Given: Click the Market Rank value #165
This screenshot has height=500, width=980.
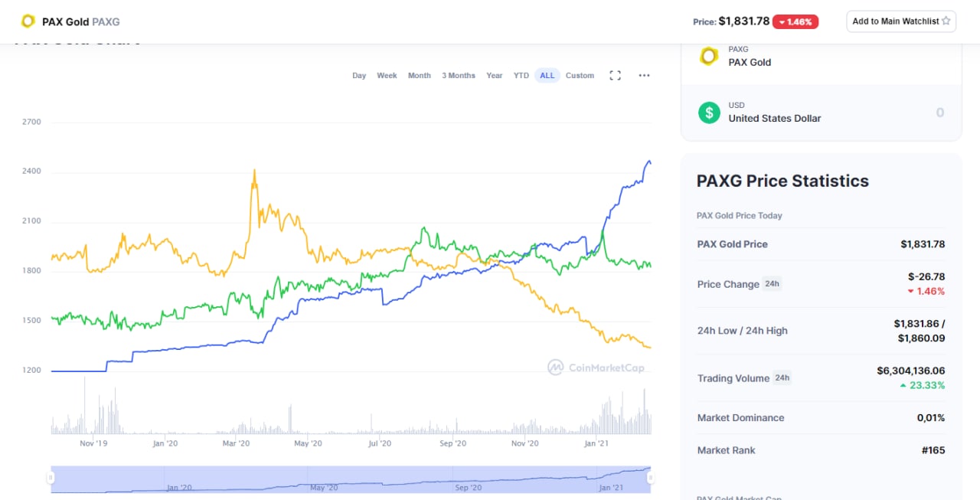Looking at the screenshot, I should tap(933, 450).
